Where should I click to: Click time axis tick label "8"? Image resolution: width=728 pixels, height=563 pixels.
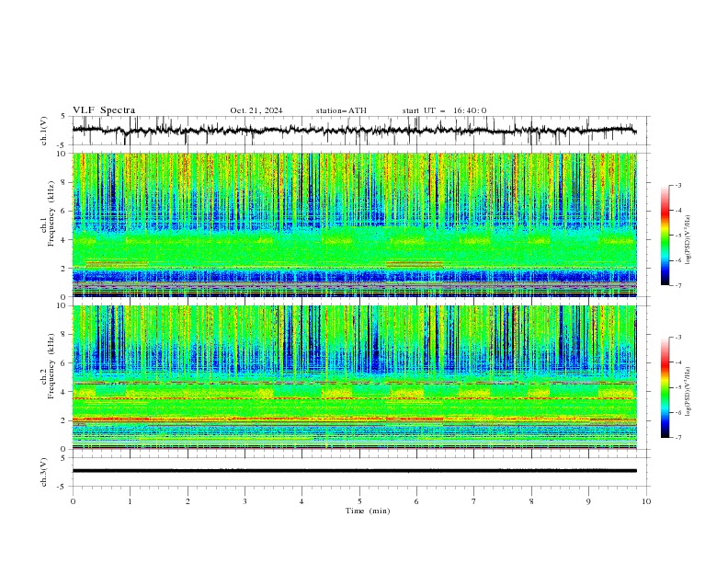pyautogui.click(x=531, y=501)
